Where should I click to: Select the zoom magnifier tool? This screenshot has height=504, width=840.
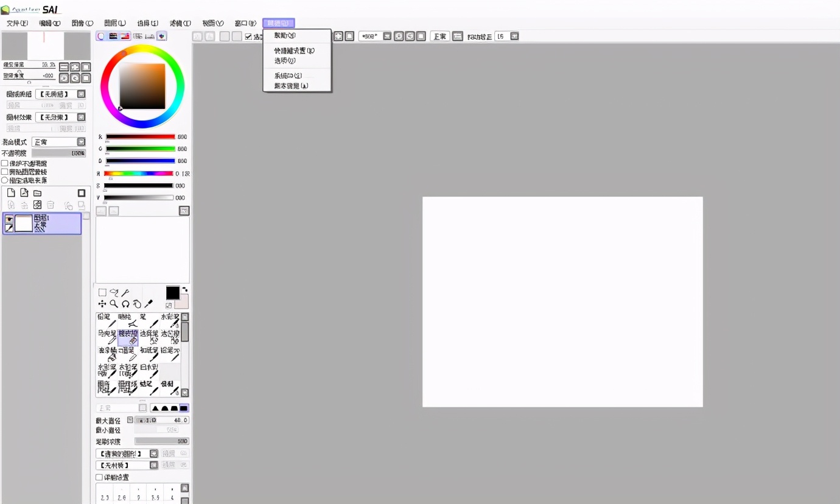(114, 304)
